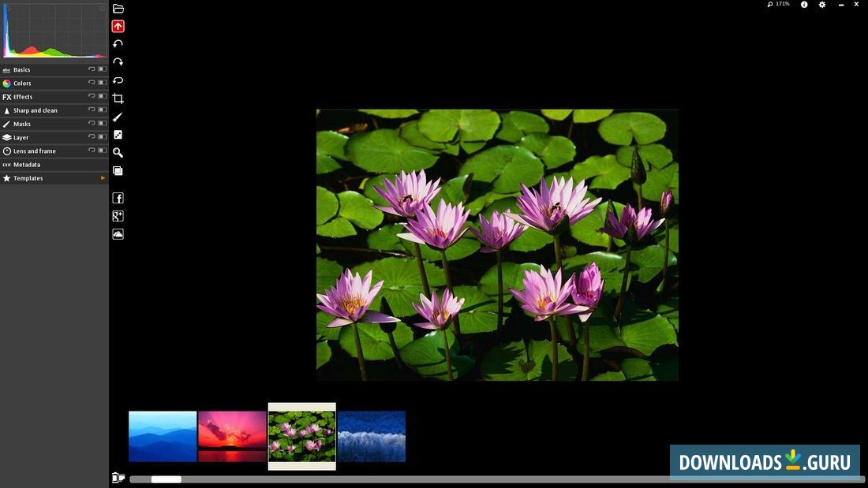Viewport: 868px width, 488px height.
Task: Undo the last edit with the toolbar arrow
Action: (x=118, y=43)
